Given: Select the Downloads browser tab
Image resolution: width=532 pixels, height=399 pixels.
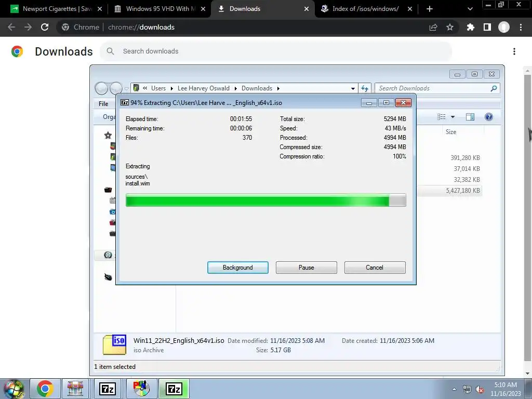Looking at the screenshot, I should 262,9.
